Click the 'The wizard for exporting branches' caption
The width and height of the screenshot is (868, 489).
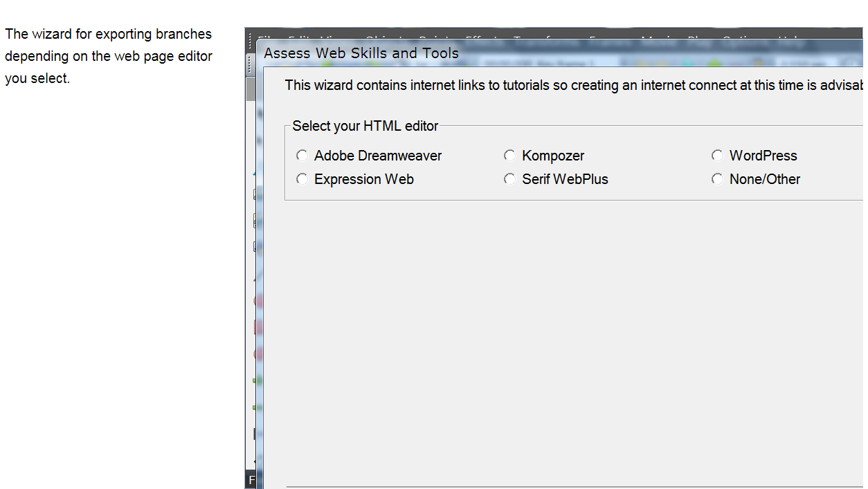tap(109, 56)
